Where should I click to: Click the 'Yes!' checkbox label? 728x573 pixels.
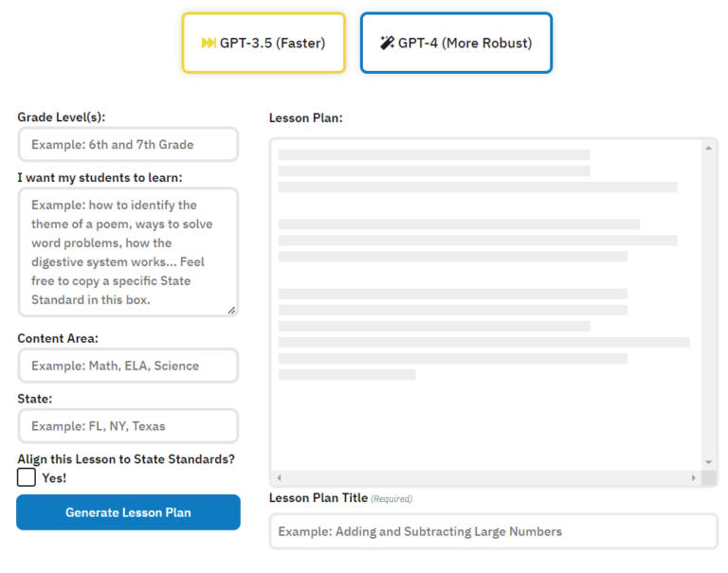pyautogui.click(x=54, y=478)
